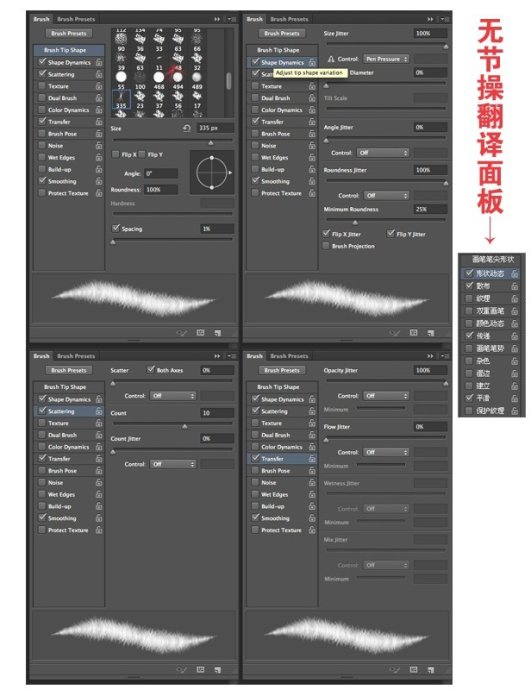The image size is (531, 690).
Task: Select Brush Tip Shape row in Transfer panel
Action: [x=282, y=387]
